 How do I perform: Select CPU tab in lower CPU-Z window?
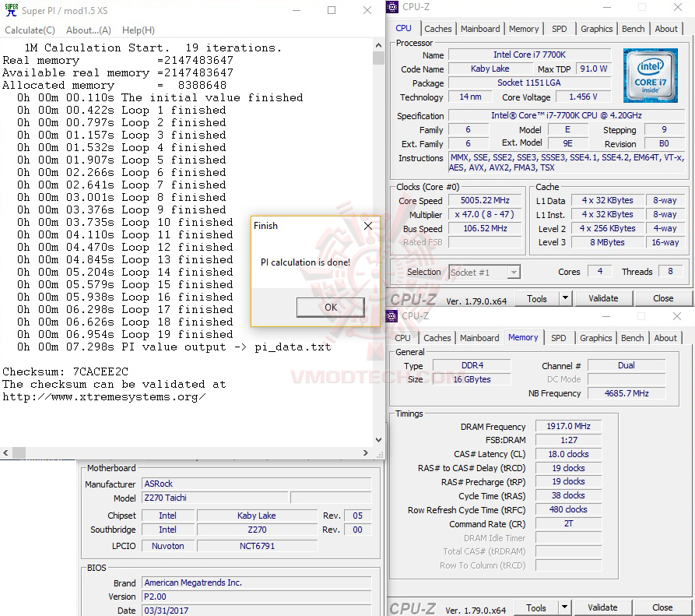402,338
